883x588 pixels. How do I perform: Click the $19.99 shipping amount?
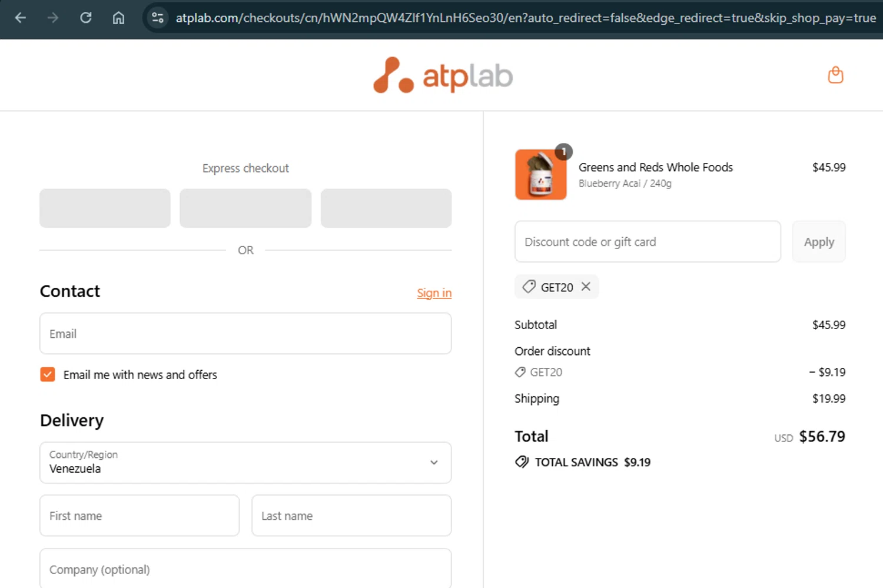(829, 398)
